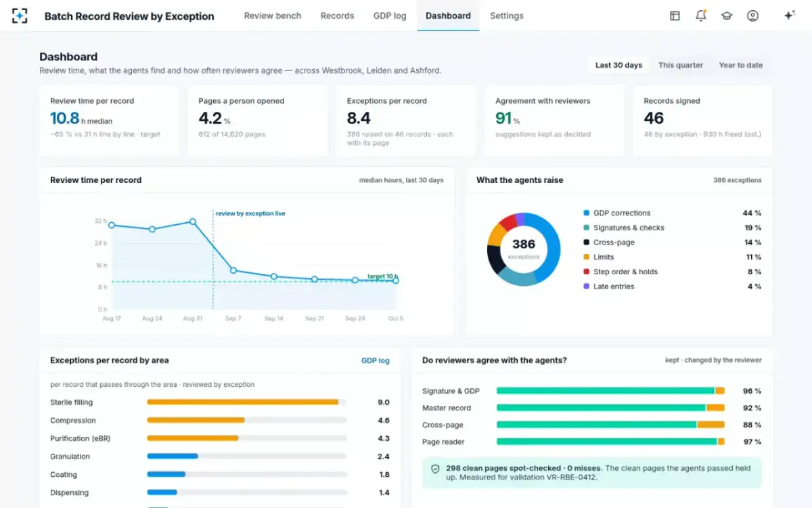Open the training cap icon
812x508 pixels.
[727, 16]
